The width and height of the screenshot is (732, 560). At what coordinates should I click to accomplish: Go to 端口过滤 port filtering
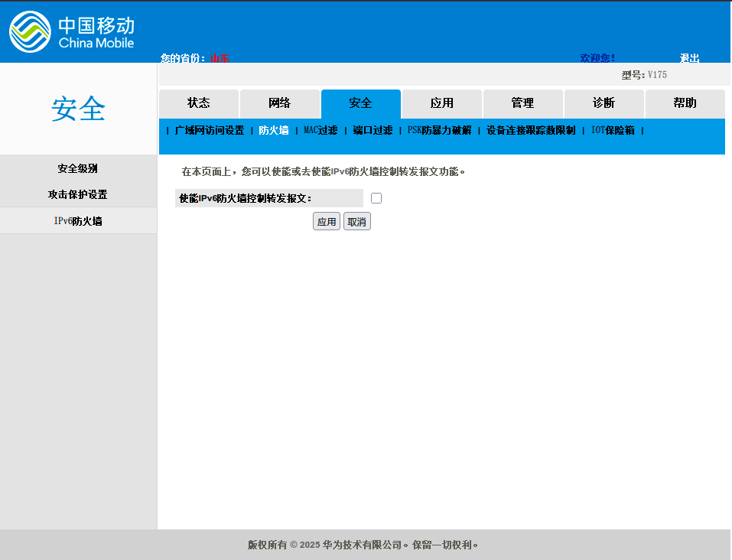(x=373, y=131)
